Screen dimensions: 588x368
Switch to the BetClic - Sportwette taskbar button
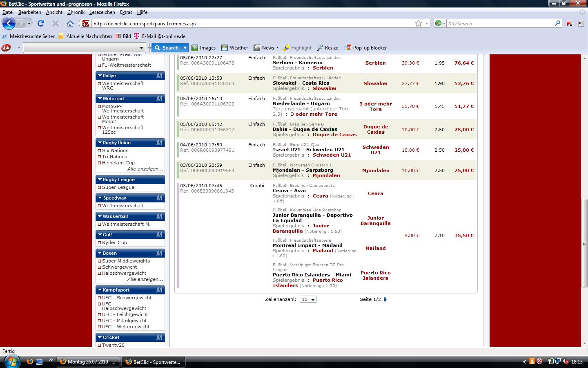154,362
